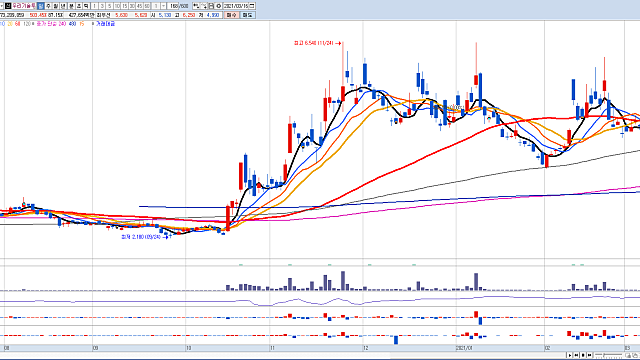
Task: Switch to yearly (년) chart period
Action: point(63,6)
